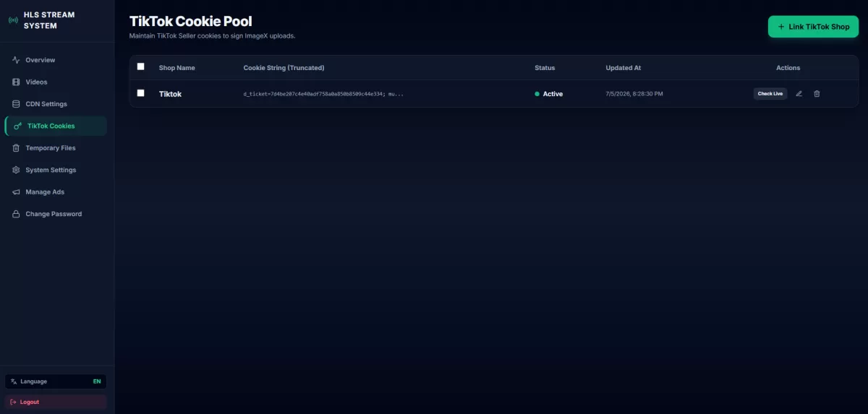Click the Change Password lock icon
Screen dimensions: 868x414
click(x=16, y=214)
